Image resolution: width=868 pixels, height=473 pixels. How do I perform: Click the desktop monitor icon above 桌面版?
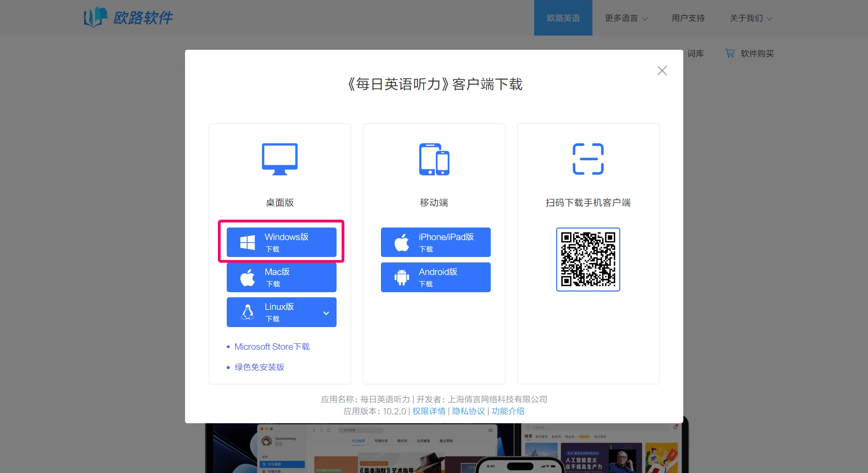279,159
